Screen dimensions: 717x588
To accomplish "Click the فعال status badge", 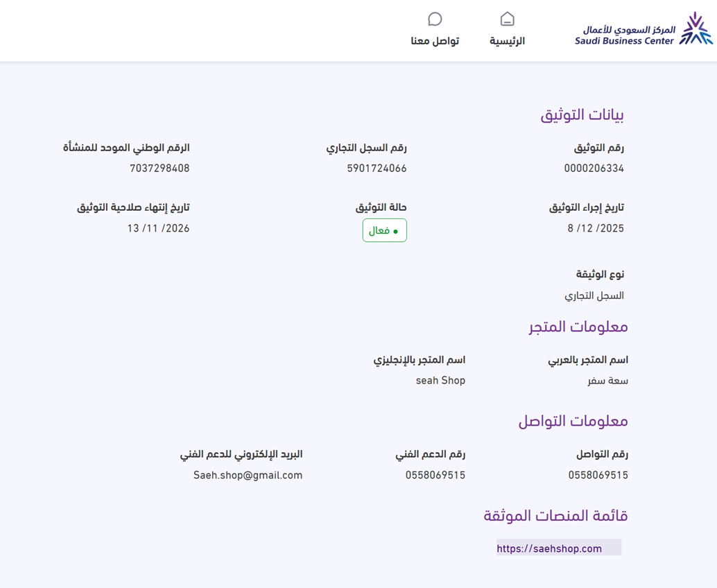I will click(384, 230).
